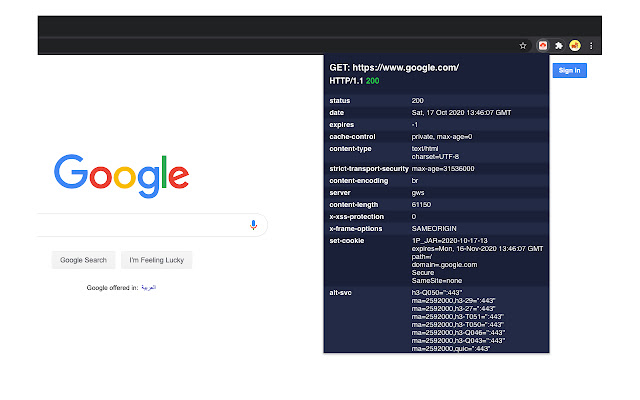Select the server header gws value
640x400 pixels.
tap(418, 193)
